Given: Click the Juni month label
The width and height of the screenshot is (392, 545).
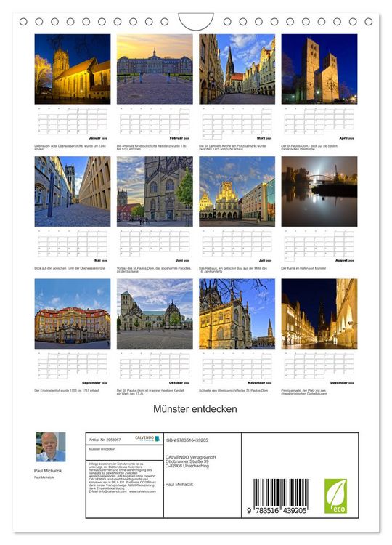Looking at the screenshot, I should [x=183, y=260].
